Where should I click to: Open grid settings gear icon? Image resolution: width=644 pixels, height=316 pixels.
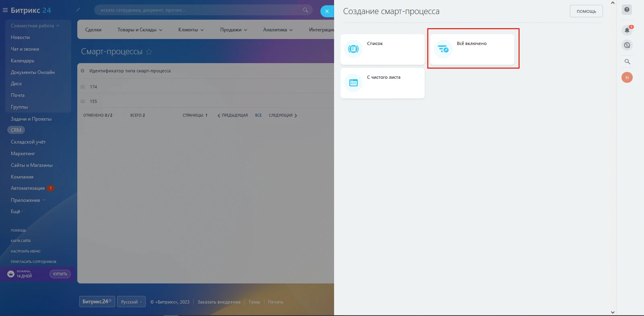pyautogui.click(x=83, y=71)
